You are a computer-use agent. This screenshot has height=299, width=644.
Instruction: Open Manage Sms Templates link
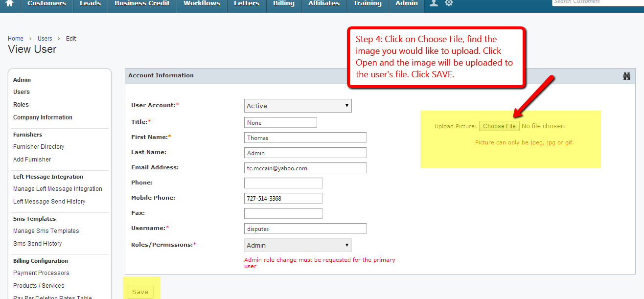[x=46, y=231]
